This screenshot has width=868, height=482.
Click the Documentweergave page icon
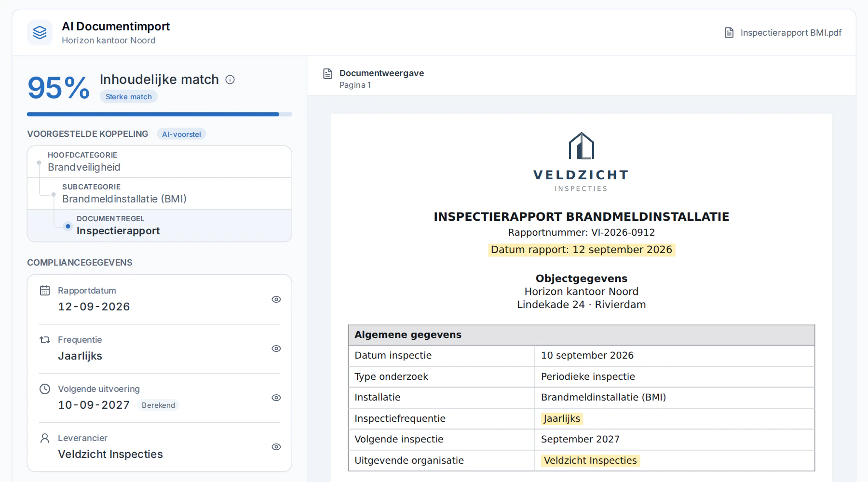[327, 74]
